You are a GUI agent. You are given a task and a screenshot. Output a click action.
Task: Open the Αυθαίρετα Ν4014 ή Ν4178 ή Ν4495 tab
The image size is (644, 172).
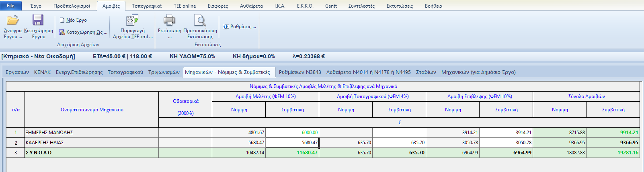(368, 72)
